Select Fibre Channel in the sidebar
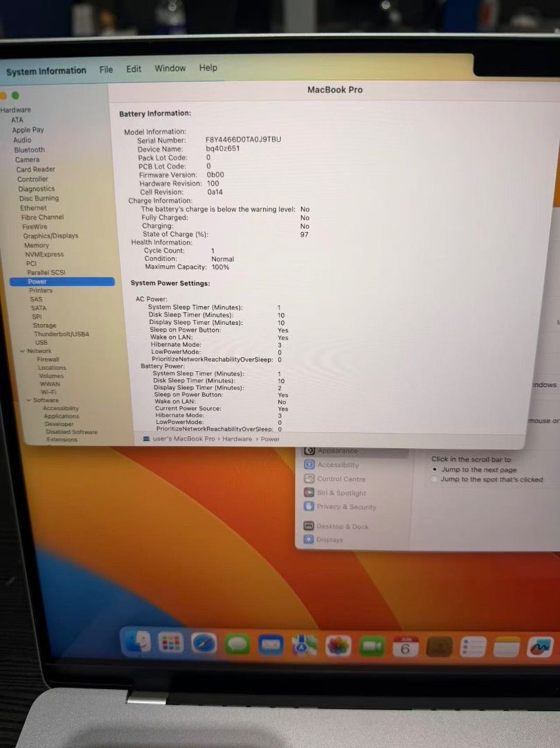560x748 pixels. coord(42,217)
